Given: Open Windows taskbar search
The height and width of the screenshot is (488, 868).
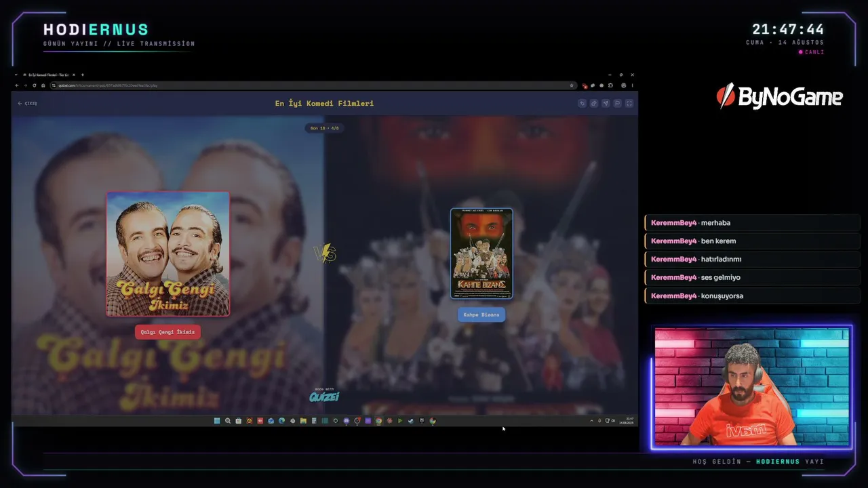Looking at the screenshot, I should coord(228,421).
